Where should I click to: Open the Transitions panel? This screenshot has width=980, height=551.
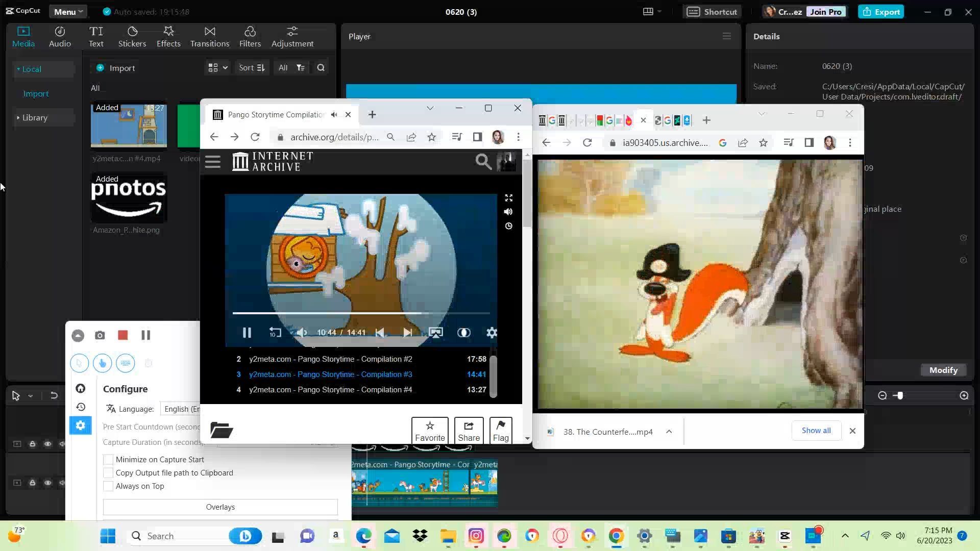[x=209, y=37]
